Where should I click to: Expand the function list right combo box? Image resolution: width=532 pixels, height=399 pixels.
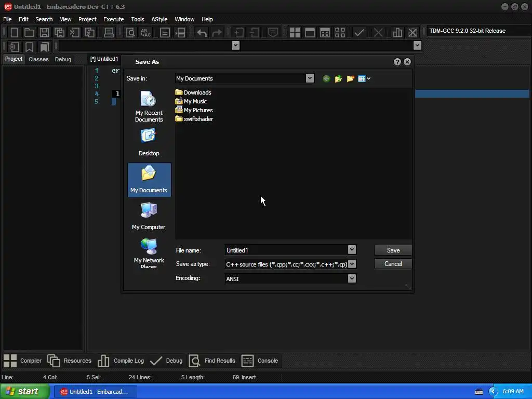point(417,46)
